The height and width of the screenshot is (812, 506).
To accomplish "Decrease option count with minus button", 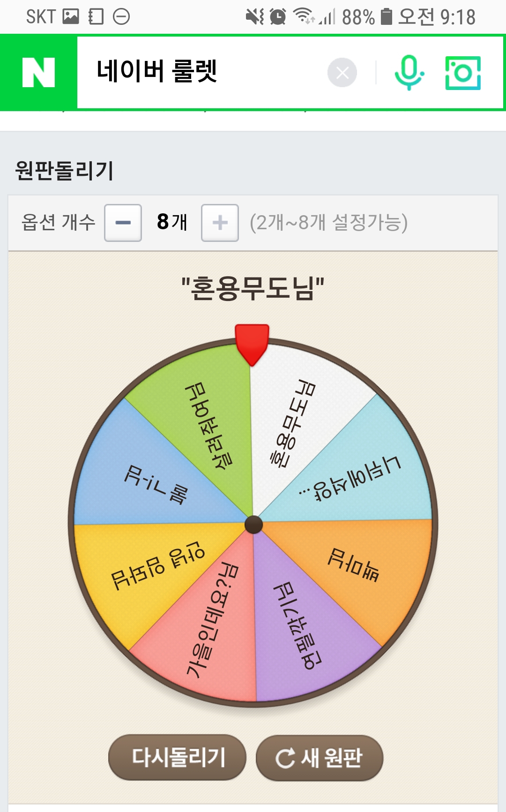I will [123, 223].
